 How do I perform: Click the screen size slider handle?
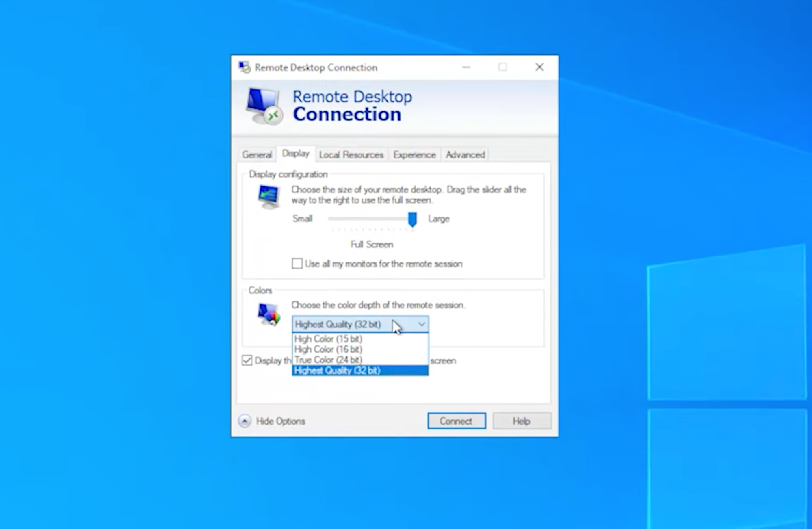tap(412, 219)
